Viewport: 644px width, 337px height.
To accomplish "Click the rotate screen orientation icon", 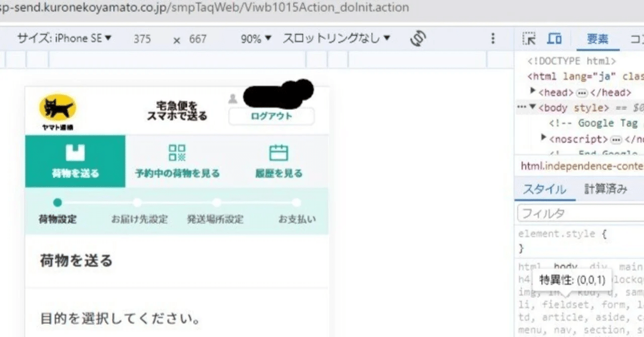I will click(418, 39).
